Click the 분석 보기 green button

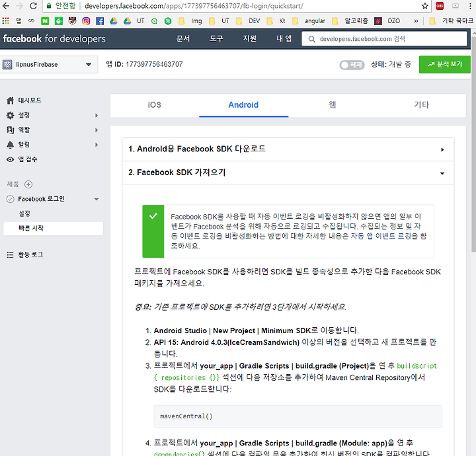point(445,64)
